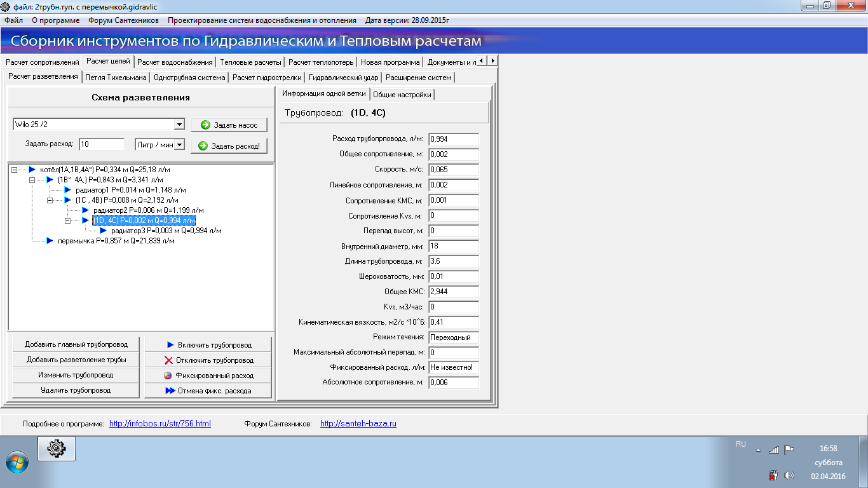This screenshot has width=868, height=488.
Task: Click Добавить разветвление трубы button
Action: [x=76, y=360]
